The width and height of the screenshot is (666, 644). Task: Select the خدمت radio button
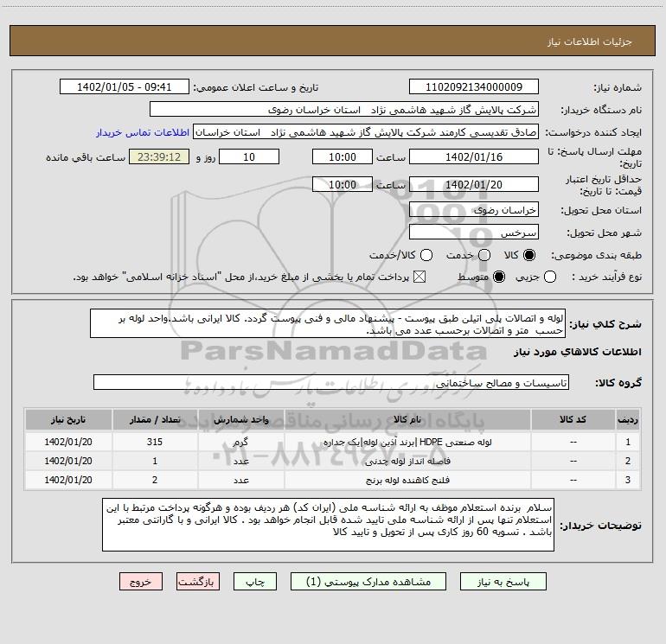click(x=484, y=255)
